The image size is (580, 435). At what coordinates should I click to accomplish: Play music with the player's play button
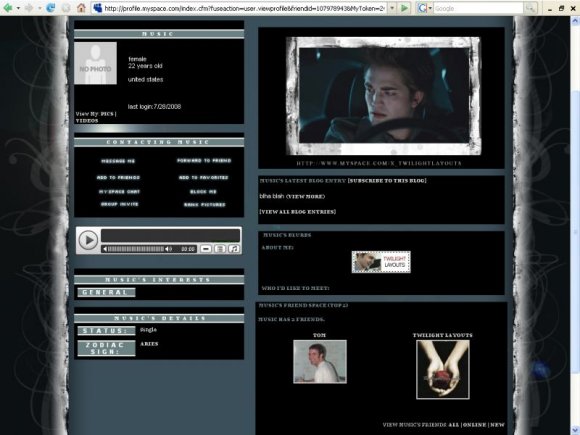pos(88,240)
